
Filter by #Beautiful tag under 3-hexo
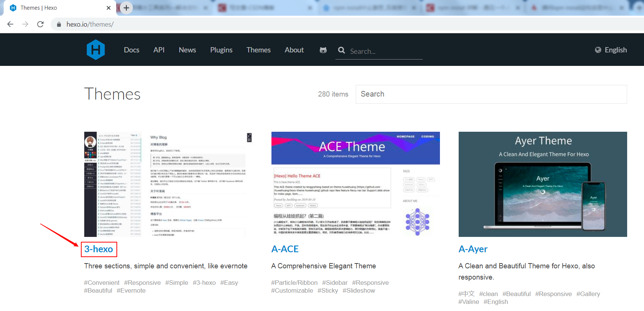[98, 290]
